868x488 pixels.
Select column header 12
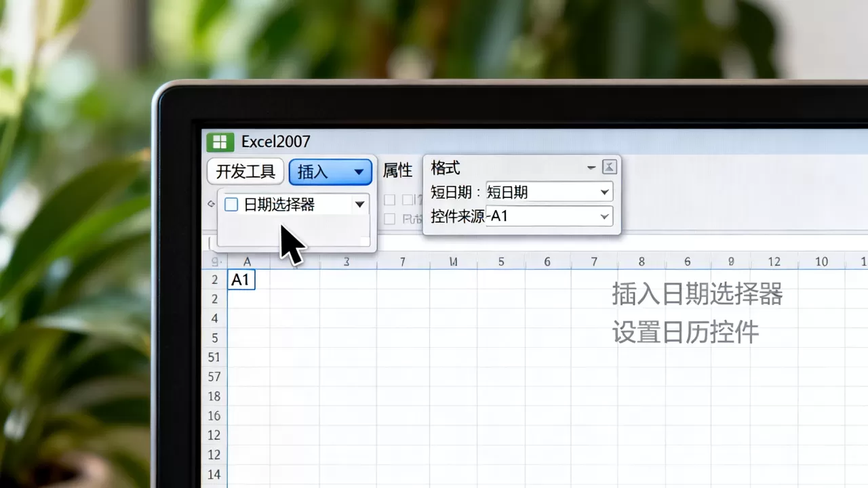[774, 262]
